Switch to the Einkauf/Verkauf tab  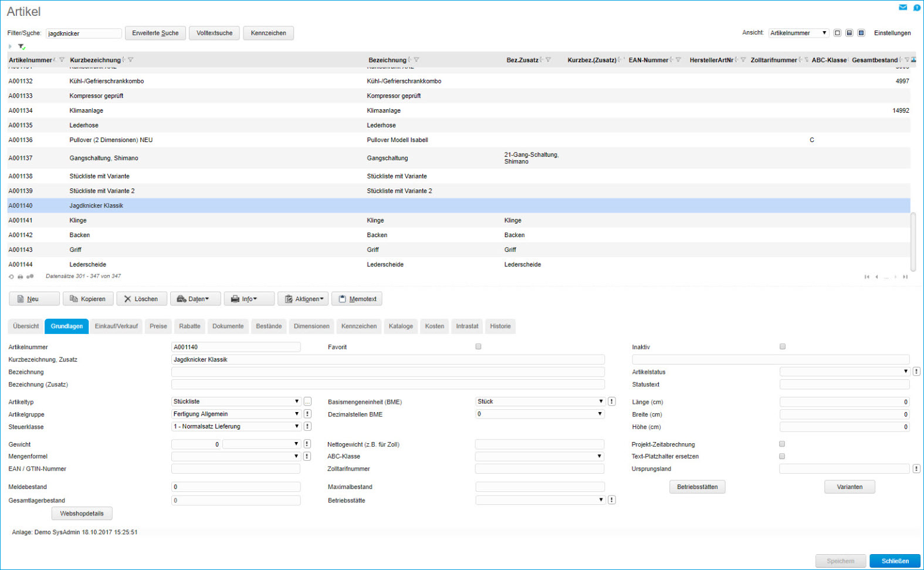click(116, 326)
